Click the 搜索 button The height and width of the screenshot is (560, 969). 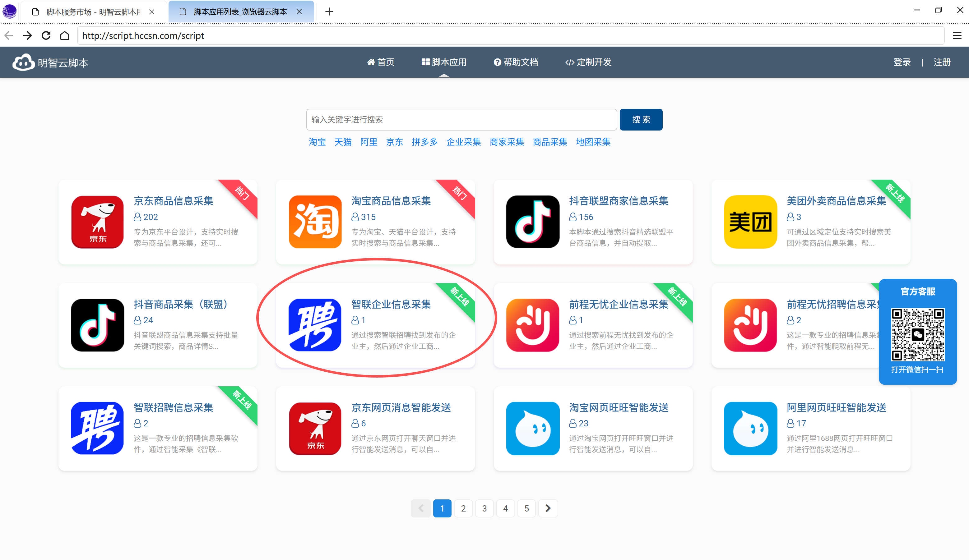tap(641, 120)
